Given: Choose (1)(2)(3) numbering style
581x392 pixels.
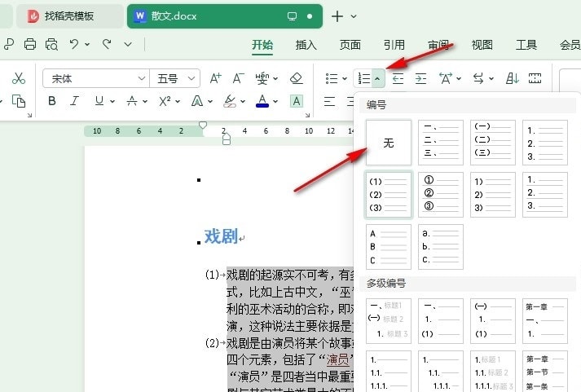Looking at the screenshot, I should pyautogui.click(x=389, y=195).
